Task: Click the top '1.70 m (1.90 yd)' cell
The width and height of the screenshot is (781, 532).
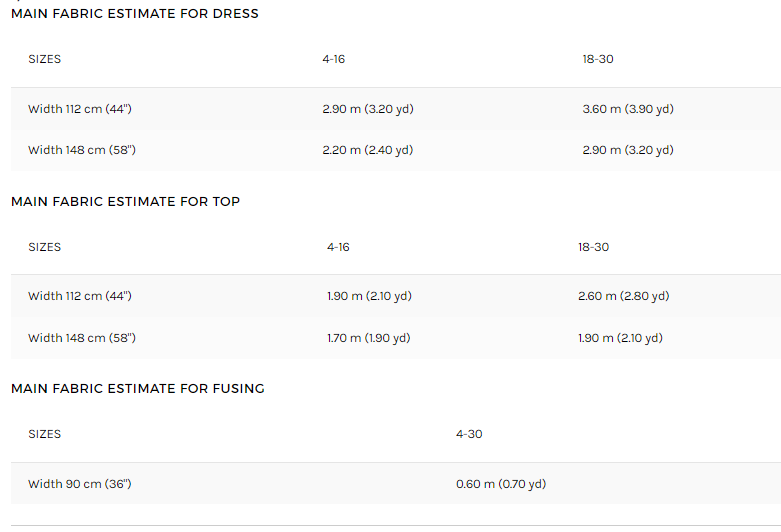Action: 369,338
